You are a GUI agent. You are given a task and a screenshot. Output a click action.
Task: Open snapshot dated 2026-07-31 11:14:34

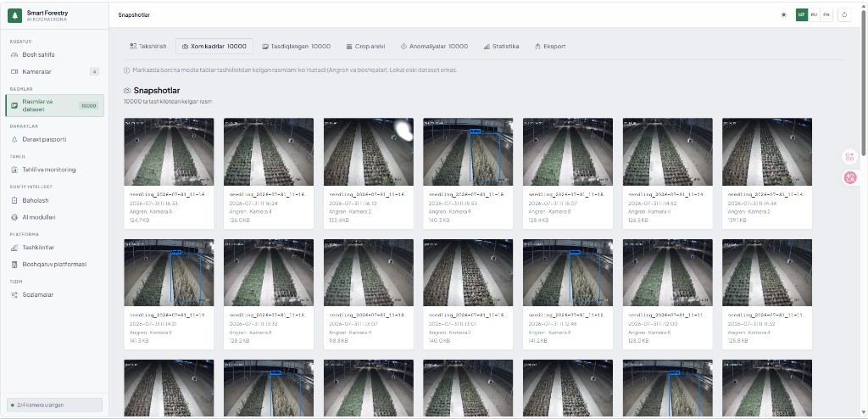click(x=766, y=174)
